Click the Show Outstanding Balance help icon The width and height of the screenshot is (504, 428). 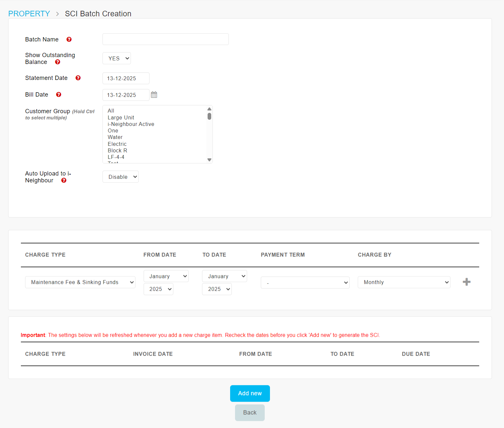[x=57, y=62]
